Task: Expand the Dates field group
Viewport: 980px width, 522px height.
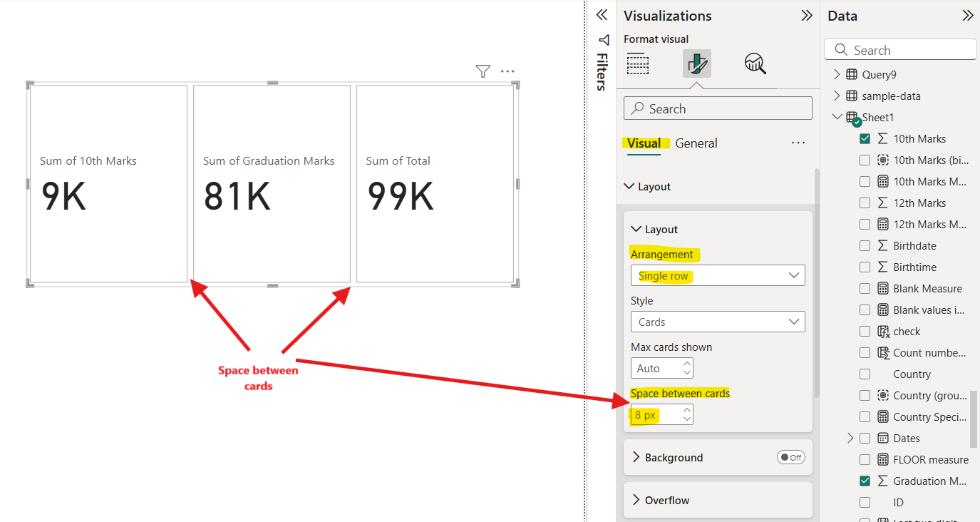Action: 850,438
